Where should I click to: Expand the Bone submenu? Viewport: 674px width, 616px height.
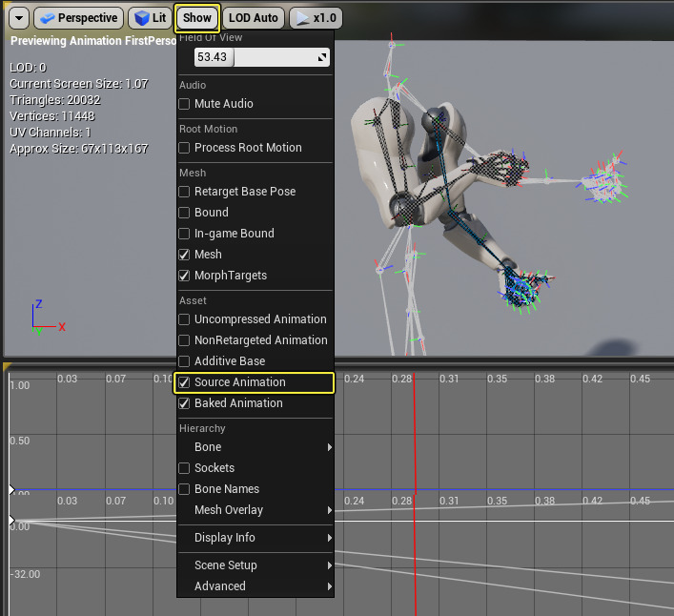coord(255,447)
